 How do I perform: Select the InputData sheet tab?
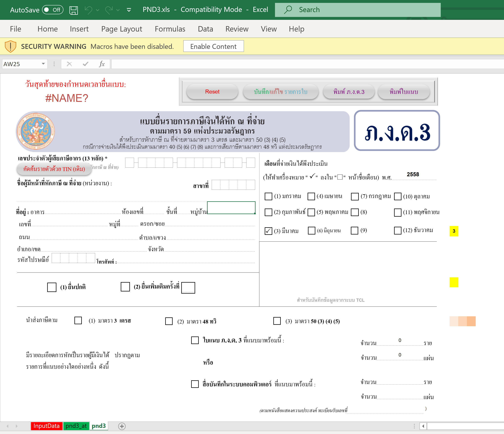[x=46, y=426]
